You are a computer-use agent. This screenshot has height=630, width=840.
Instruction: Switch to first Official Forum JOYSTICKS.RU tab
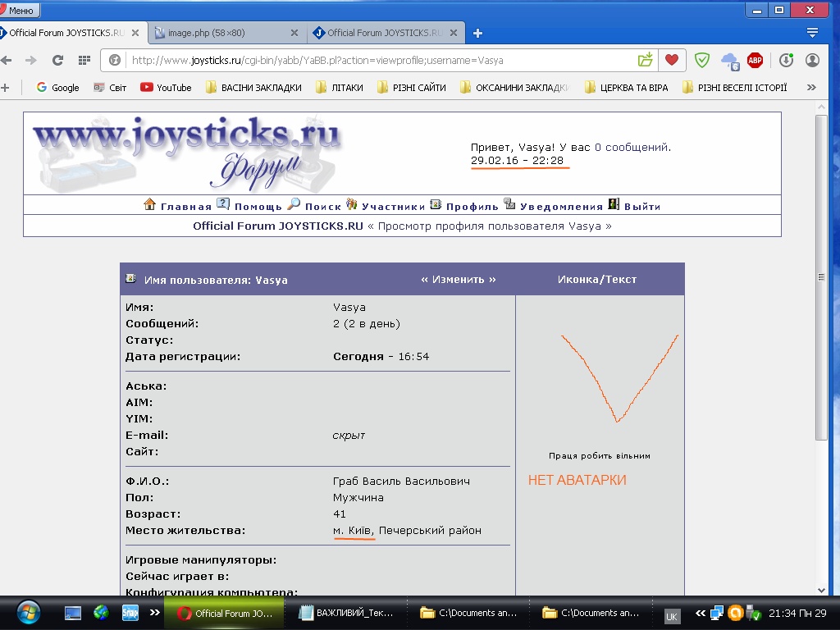67,33
